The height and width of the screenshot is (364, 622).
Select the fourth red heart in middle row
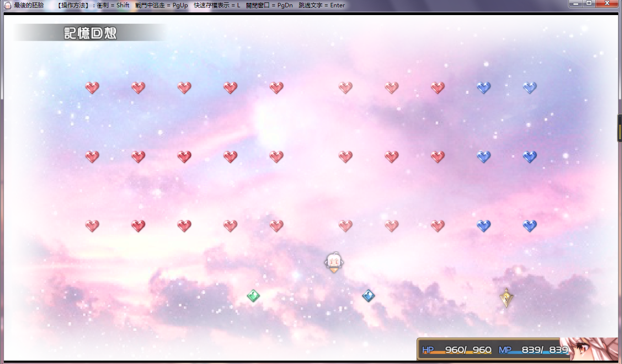(230, 156)
